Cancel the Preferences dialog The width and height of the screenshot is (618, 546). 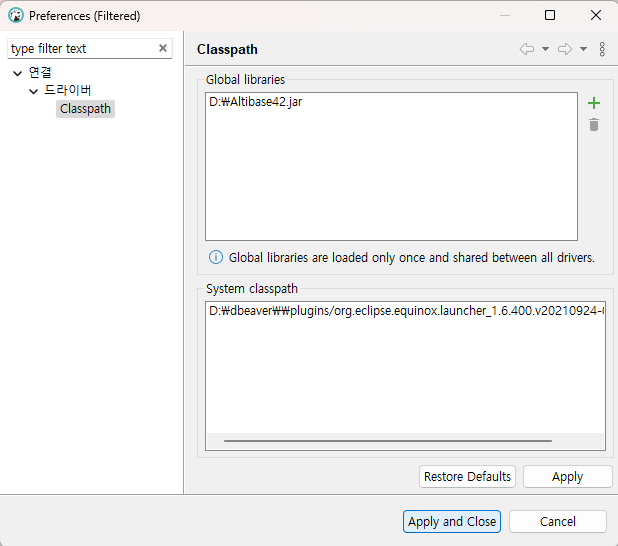coord(557,521)
